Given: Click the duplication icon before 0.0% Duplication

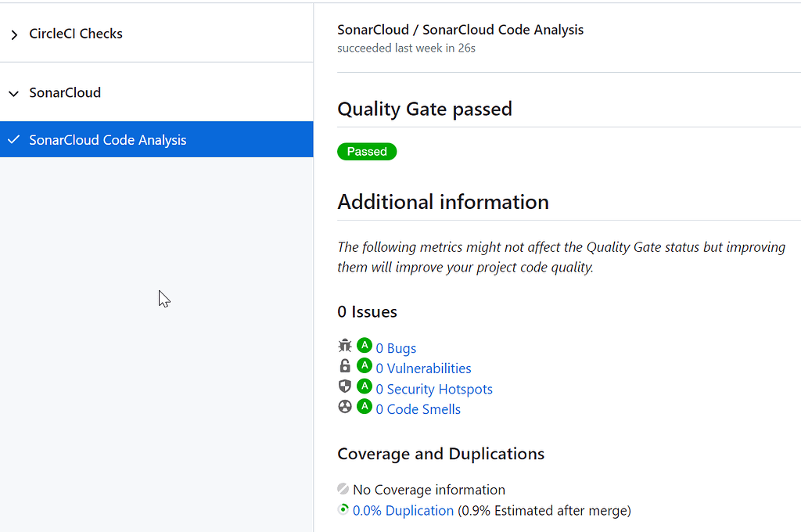Looking at the screenshot, I should tap(343, 509).
